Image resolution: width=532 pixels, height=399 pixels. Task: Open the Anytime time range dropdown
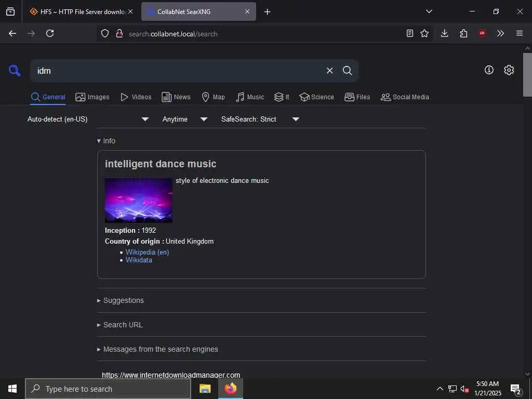[x=185, y=119]
